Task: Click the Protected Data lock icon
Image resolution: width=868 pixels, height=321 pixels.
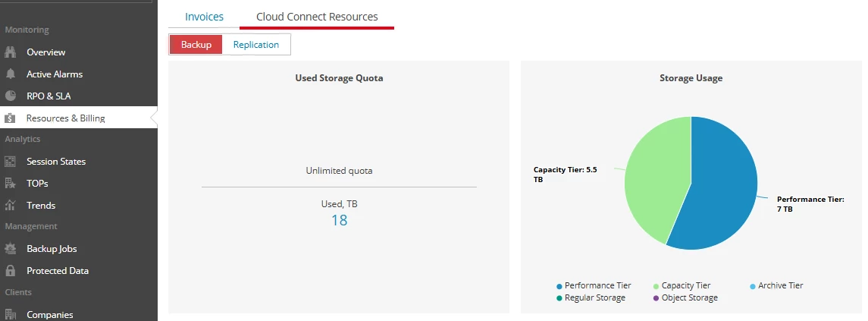Action: 11,271
